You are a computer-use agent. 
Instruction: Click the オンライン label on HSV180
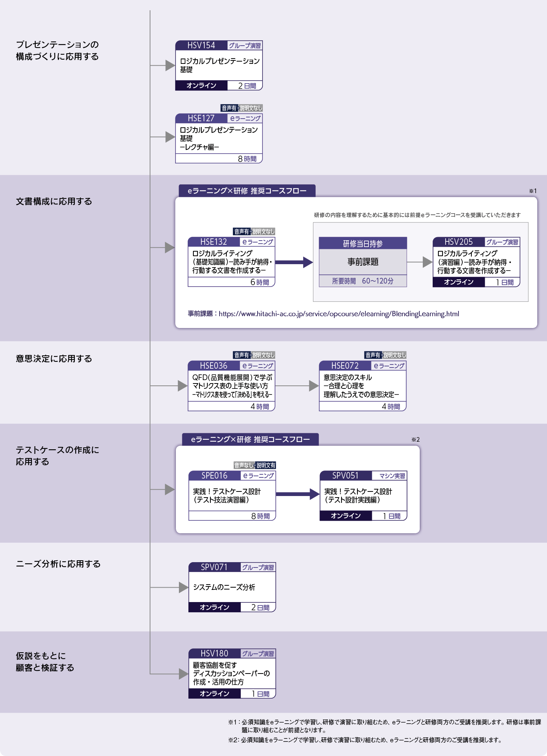tap(215, 694)
